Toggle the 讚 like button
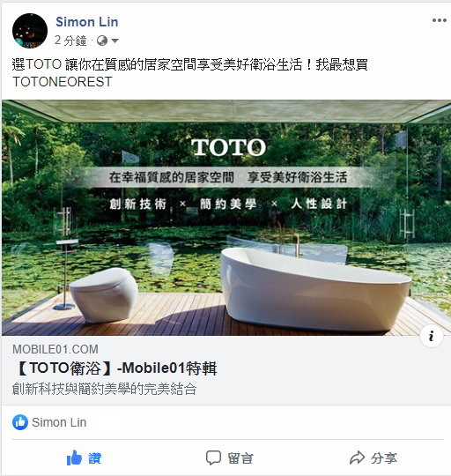Viewport: 451px width, 476px height. [x=84, y=457]
